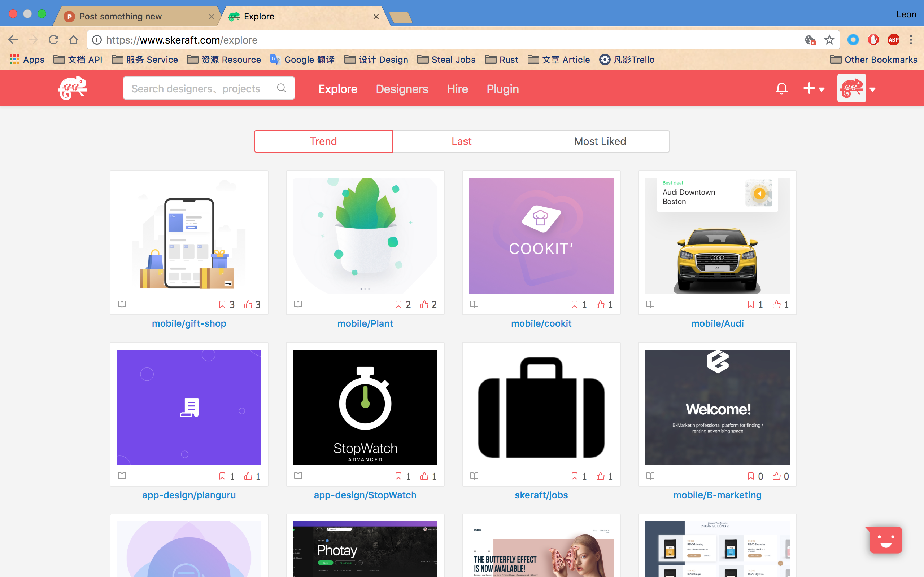Switch to the Most Liked tab
Screen dimensions: 924x577
click(600, 141)
